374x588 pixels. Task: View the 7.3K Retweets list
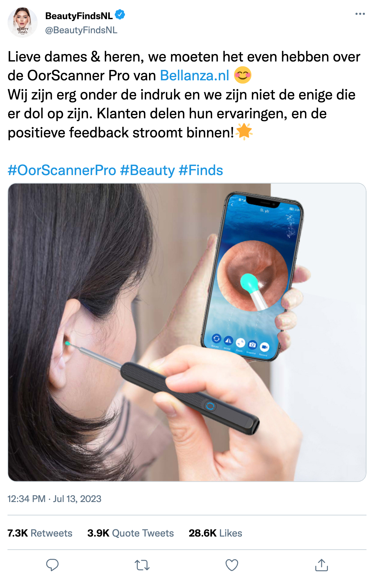click(x=40, y=533)
